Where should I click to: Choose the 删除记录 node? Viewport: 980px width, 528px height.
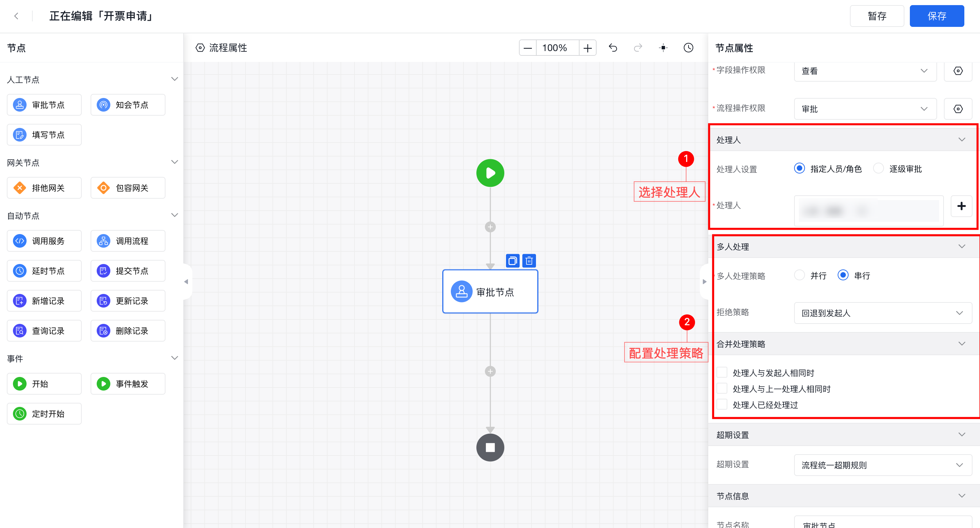click(128, 331)
